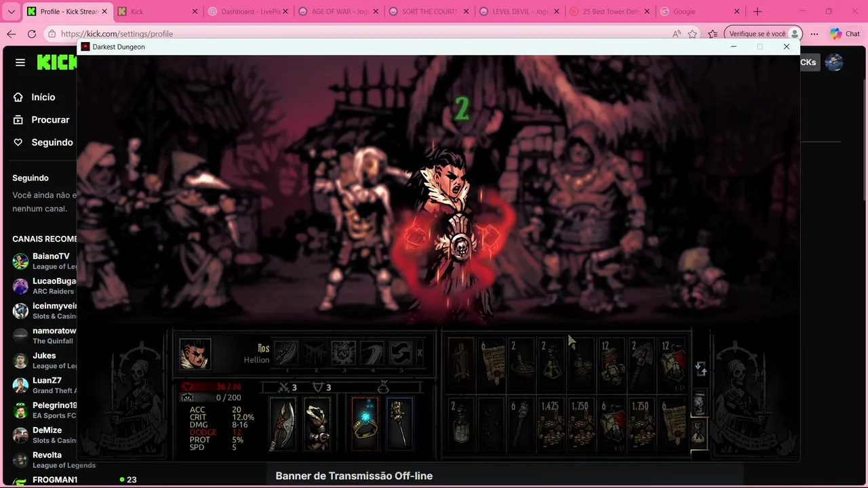Viewport: 868px width, 488px height.
Task: Click Hellion's portrait in the hero panel
Action: (195, 354)
